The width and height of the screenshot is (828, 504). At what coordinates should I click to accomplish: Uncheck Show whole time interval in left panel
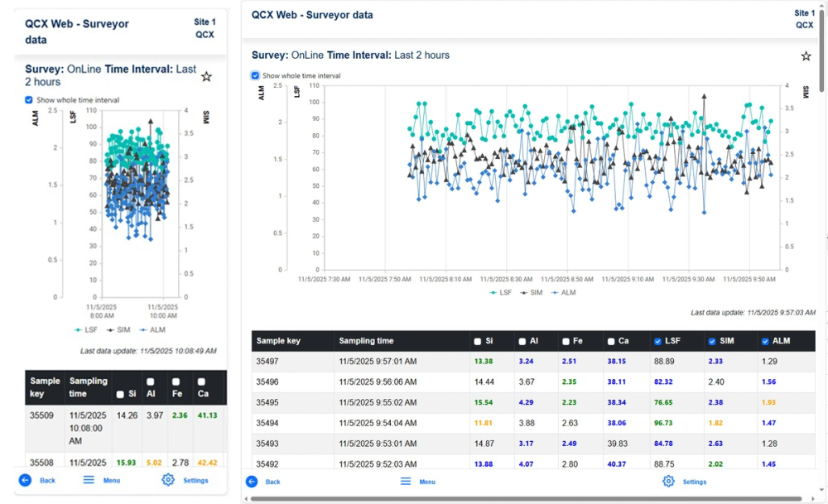coord(29,100)
